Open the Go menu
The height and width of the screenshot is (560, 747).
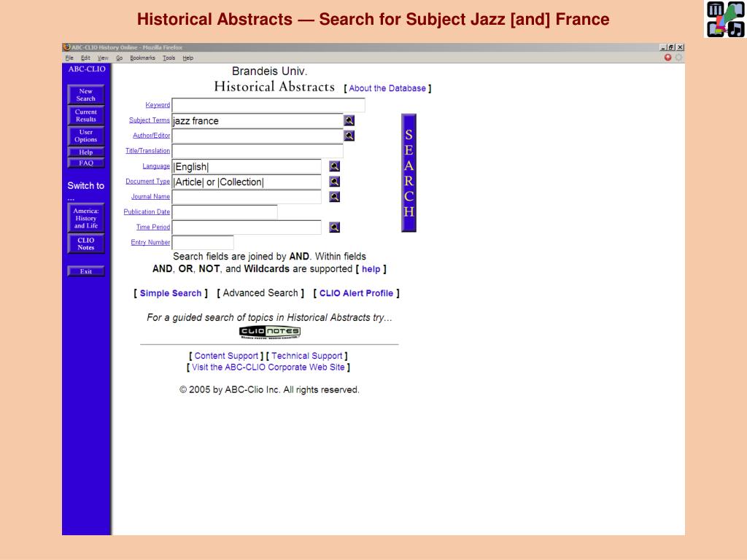coord(119,58)
